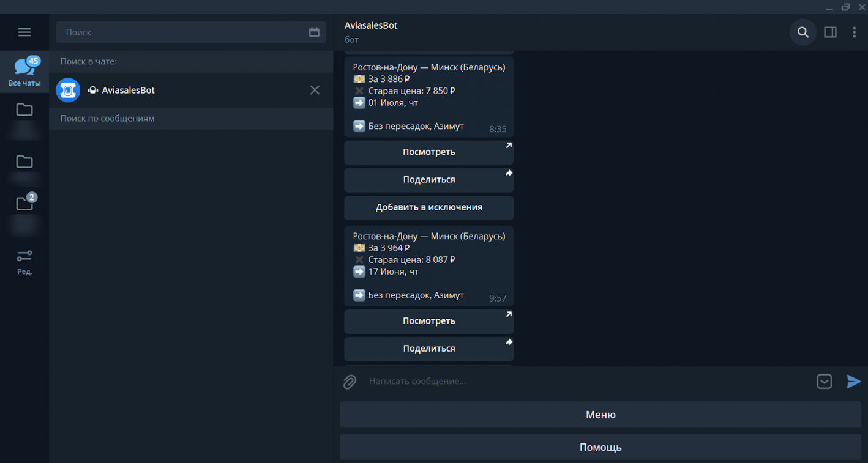
Task: Open the hamburger main menu
Action: (24, 32)
